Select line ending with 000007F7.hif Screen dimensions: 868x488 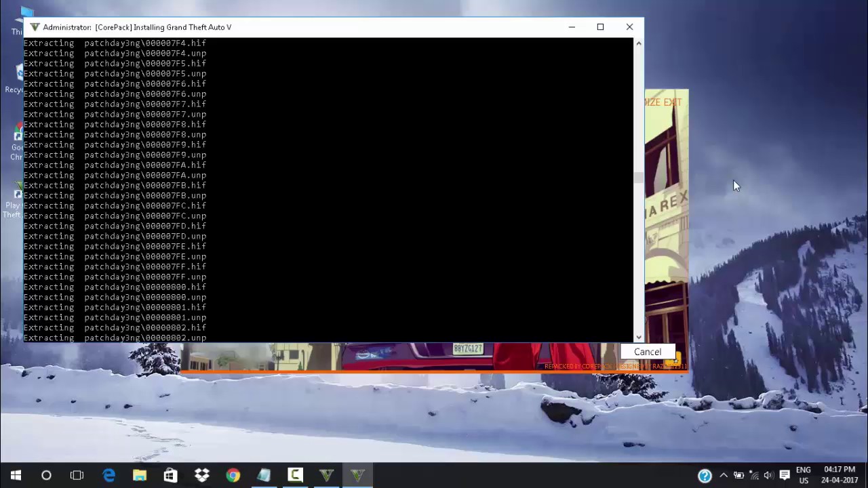115,104
